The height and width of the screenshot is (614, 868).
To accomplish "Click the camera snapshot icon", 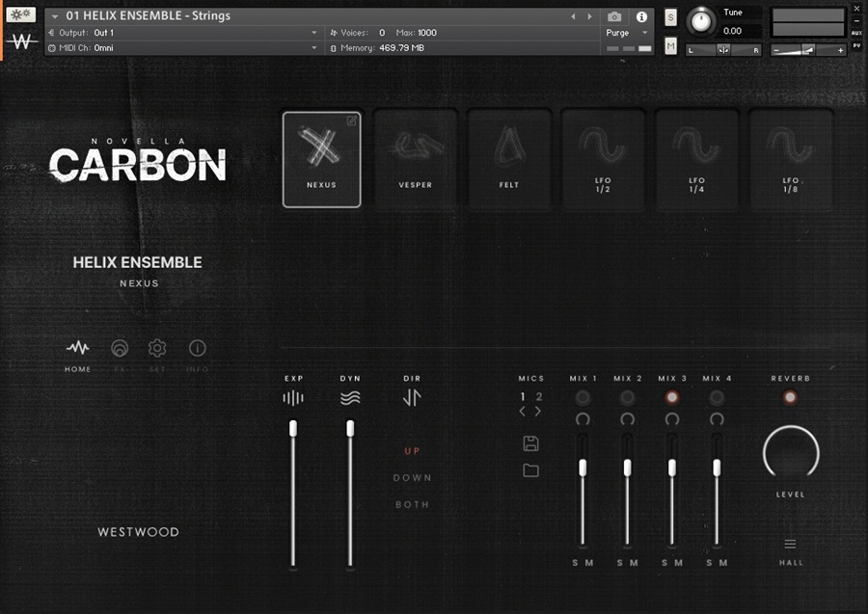I will point(614,16).
